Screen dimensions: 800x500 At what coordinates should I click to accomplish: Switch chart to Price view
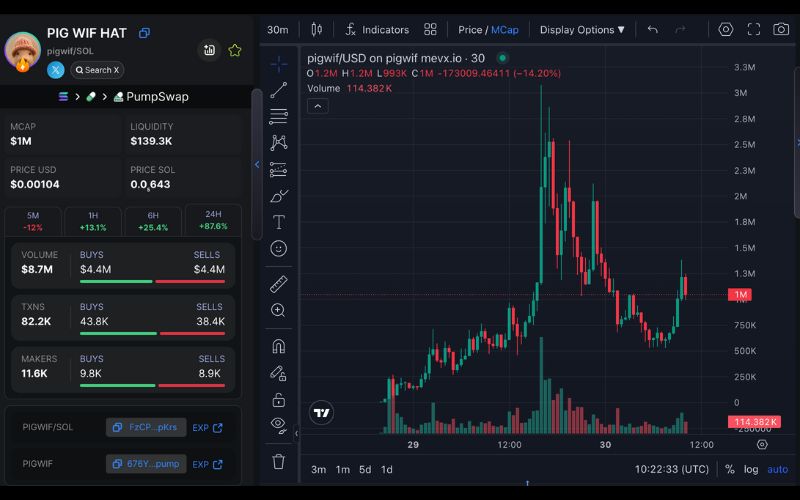tap(470, 30)
